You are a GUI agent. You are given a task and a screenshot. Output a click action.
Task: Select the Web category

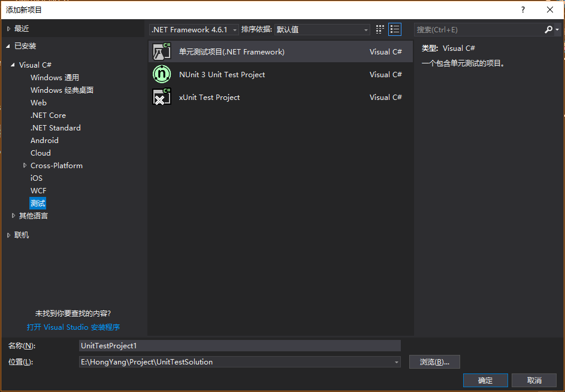[x=38, y=102]
